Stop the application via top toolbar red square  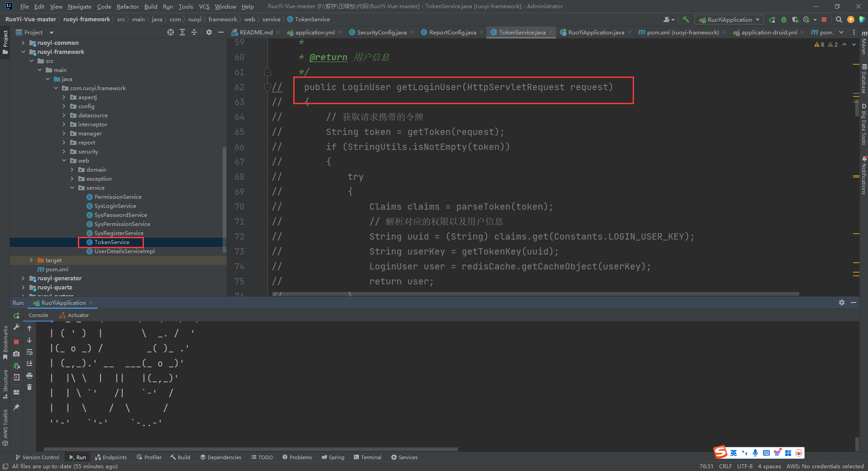click(x=824, y=19)
